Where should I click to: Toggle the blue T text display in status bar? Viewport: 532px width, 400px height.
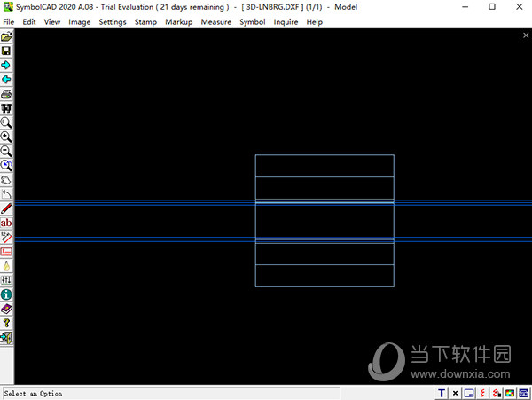[x=442, y=393]
